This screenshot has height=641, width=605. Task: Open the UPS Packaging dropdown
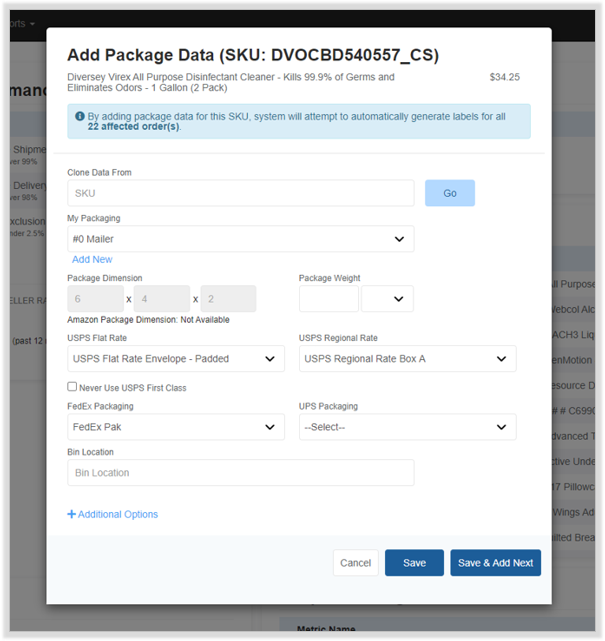pos(408,427)
